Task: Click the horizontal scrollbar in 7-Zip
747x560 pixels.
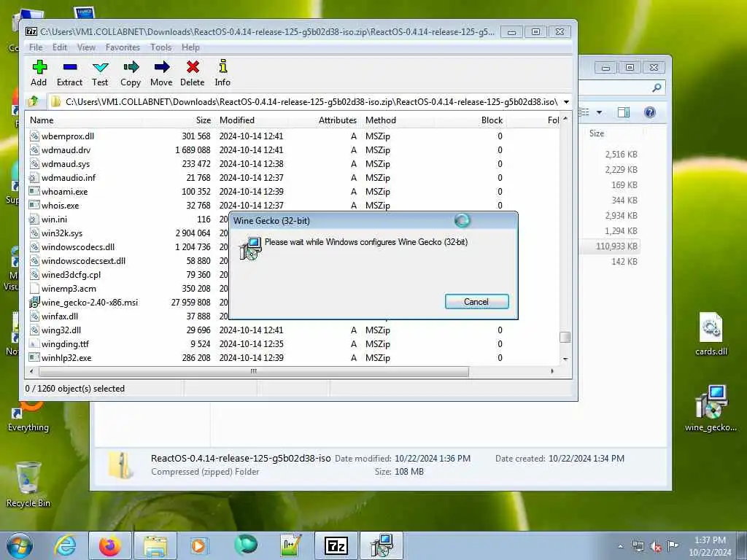Action: point(253,371)
